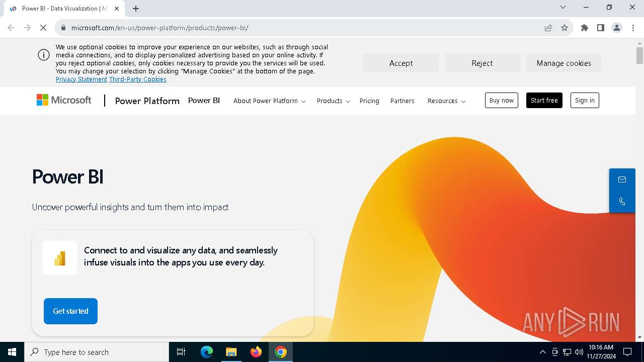Launch Firefox from taskbar
Screen dimensions: 644x362
click(256, 352)
